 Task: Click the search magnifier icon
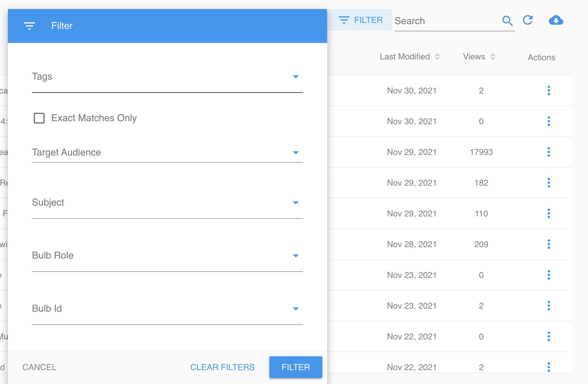click(x=508, y=21)
